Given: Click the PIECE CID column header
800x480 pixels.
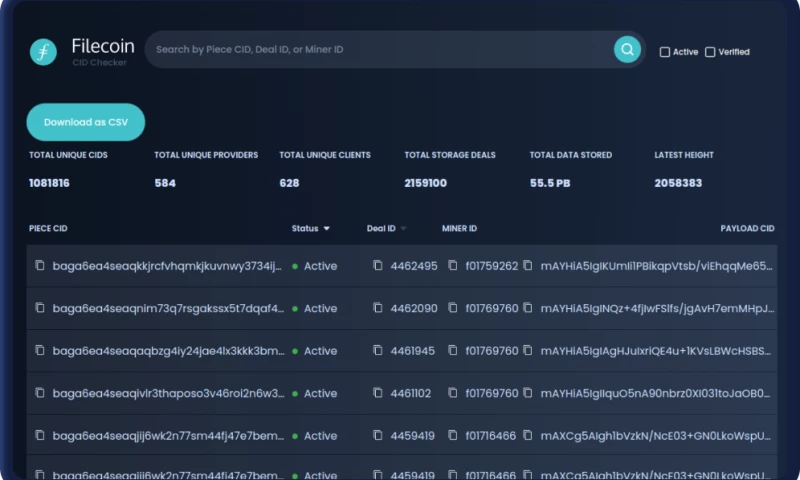Looking at the screenshot, I should (x=48, y=229).
